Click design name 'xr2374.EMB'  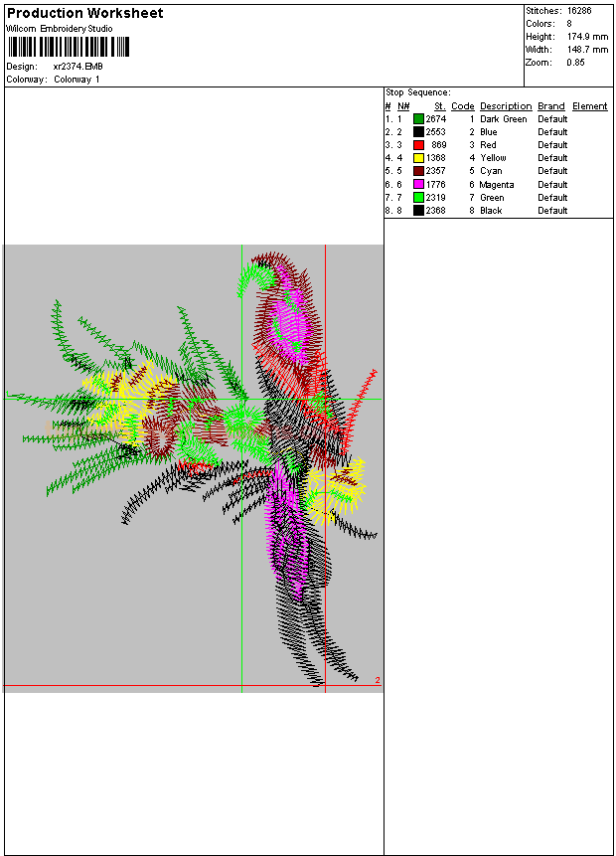(x=78, y=67)
